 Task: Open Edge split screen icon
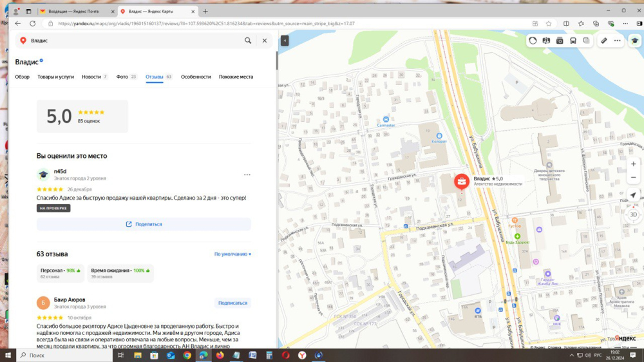566,23
